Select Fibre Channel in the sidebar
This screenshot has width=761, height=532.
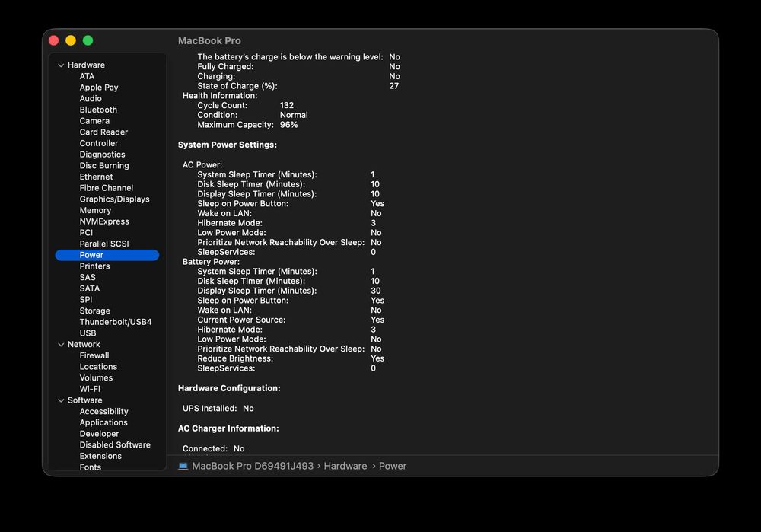click(107, 188)
